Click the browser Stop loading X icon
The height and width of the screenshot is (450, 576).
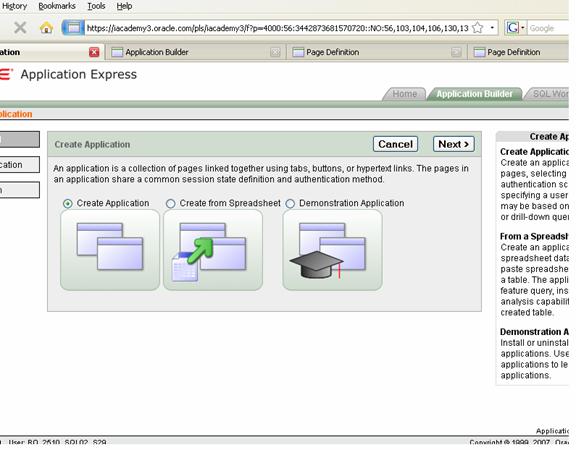point(20,28)
